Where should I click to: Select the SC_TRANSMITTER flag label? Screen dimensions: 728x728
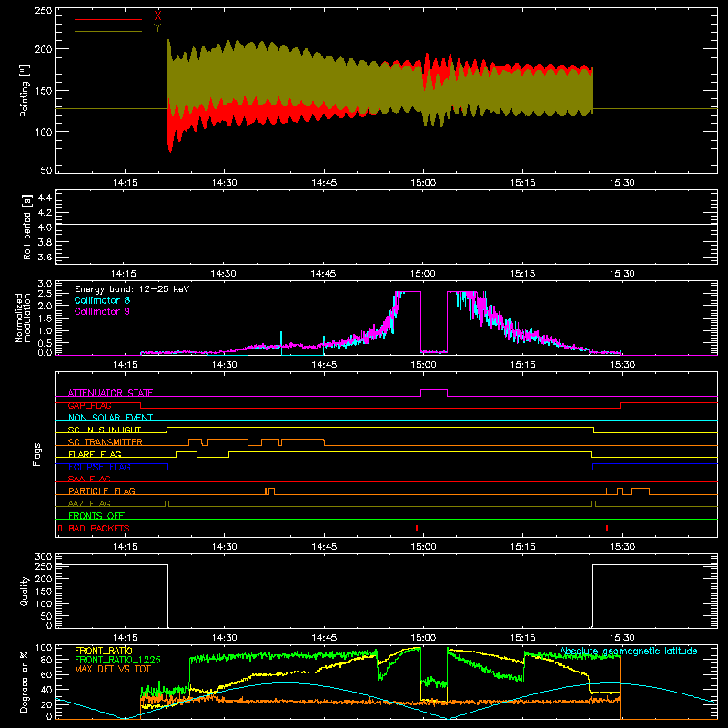106,442
